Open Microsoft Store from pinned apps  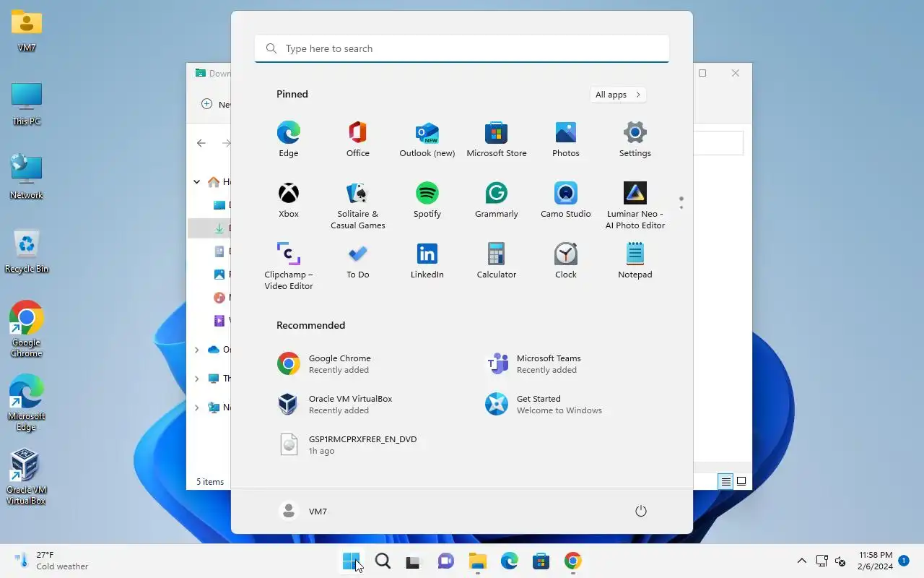click(496, 139)
